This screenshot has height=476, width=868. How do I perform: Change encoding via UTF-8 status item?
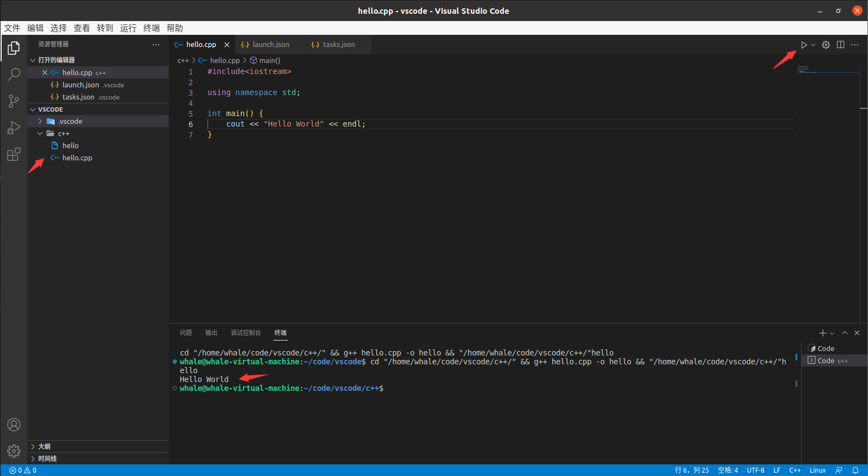755,470
